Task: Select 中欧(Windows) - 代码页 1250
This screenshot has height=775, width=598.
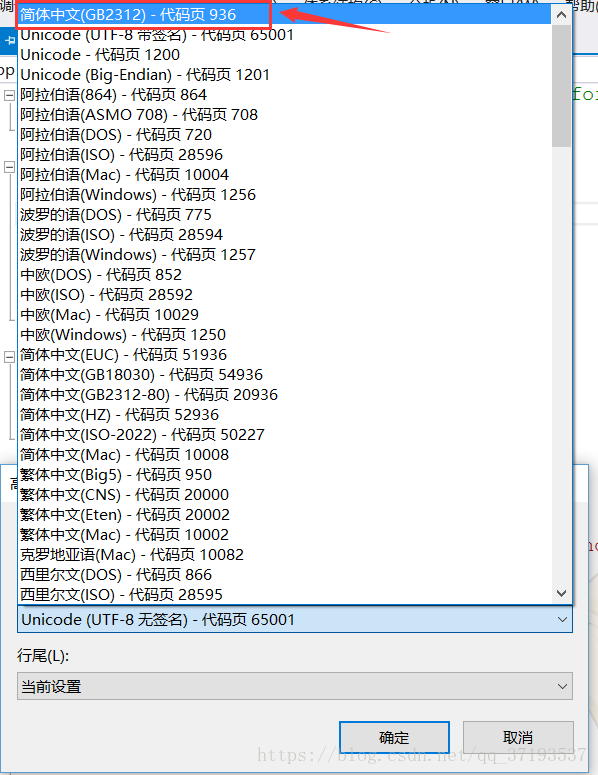Action: click(x=285, y=335)
